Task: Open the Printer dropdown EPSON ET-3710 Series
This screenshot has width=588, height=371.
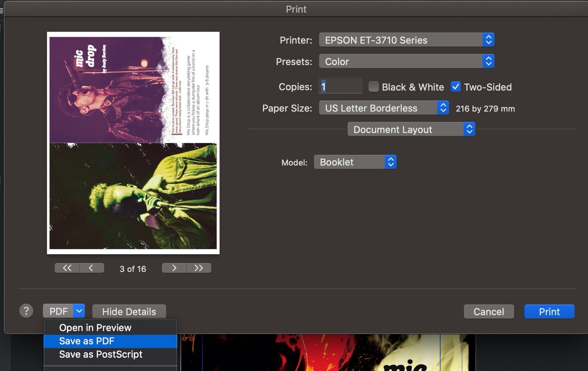Action: (x=407, y=40)
